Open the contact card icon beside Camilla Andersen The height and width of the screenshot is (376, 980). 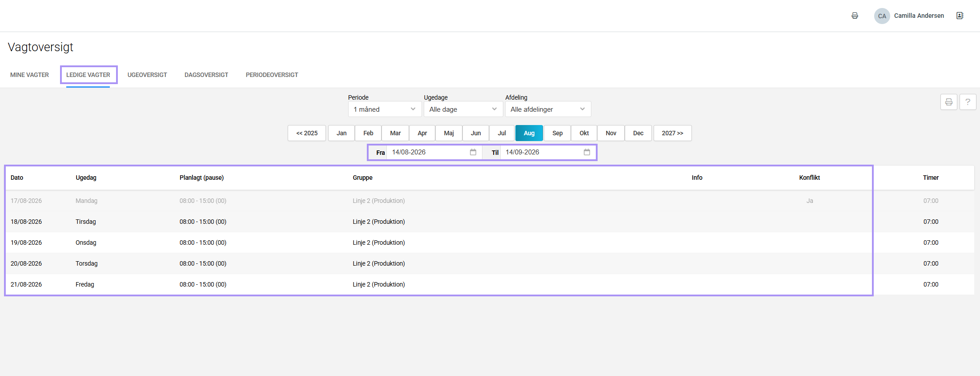point(960,16)
